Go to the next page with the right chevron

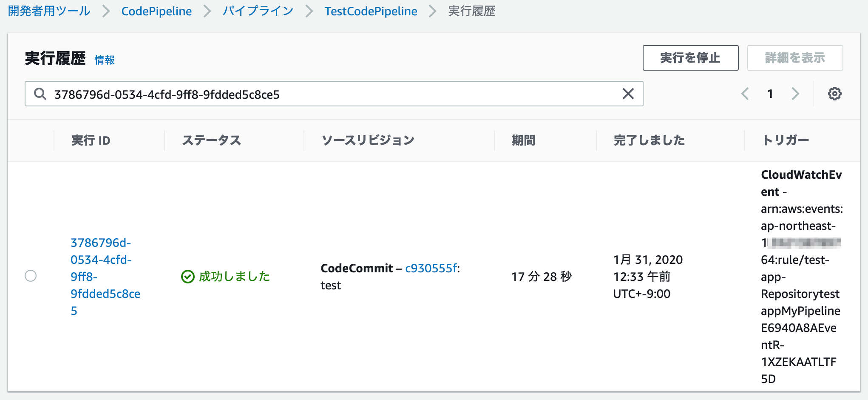[x=795, y=94]
